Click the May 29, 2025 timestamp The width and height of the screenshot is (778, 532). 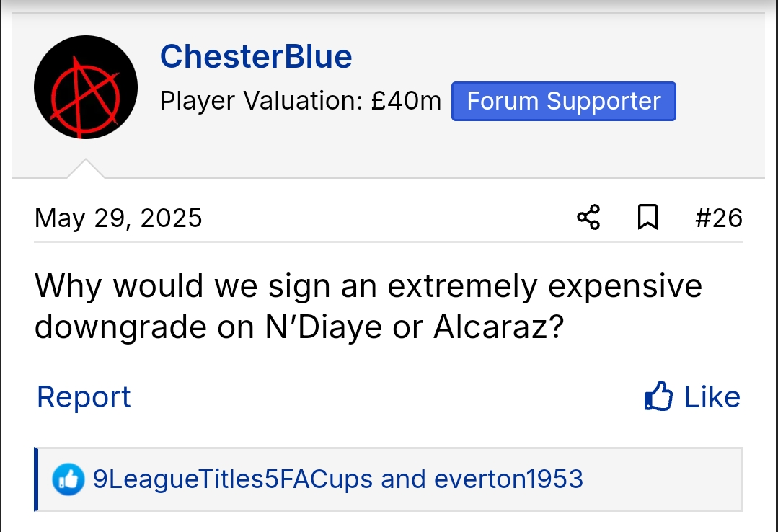[x=118, y=218]
